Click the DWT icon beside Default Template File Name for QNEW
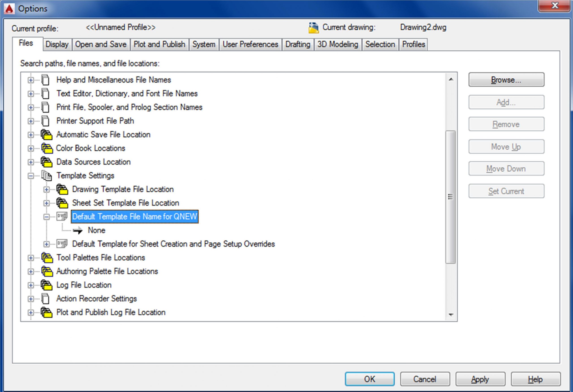Image resolution: width=573 pixels, height=392 pixels. coord(62,216)
